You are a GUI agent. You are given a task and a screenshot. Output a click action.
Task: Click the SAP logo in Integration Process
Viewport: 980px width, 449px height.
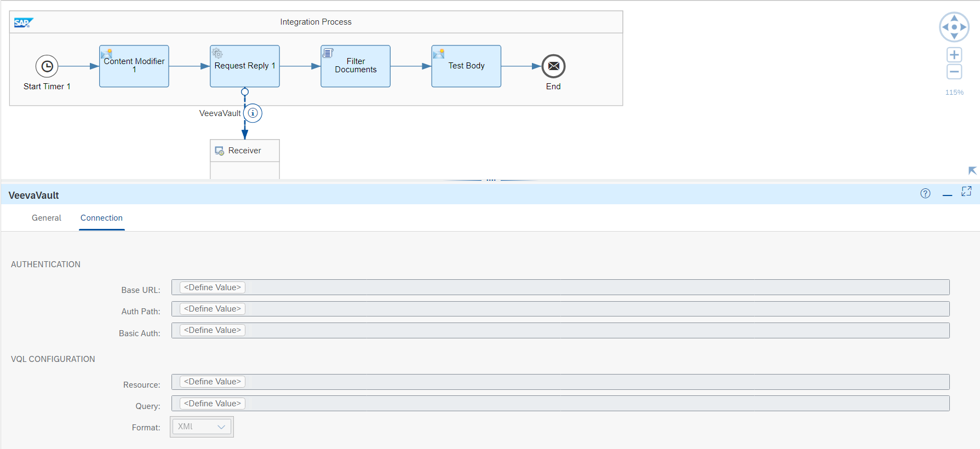(24, 22)
